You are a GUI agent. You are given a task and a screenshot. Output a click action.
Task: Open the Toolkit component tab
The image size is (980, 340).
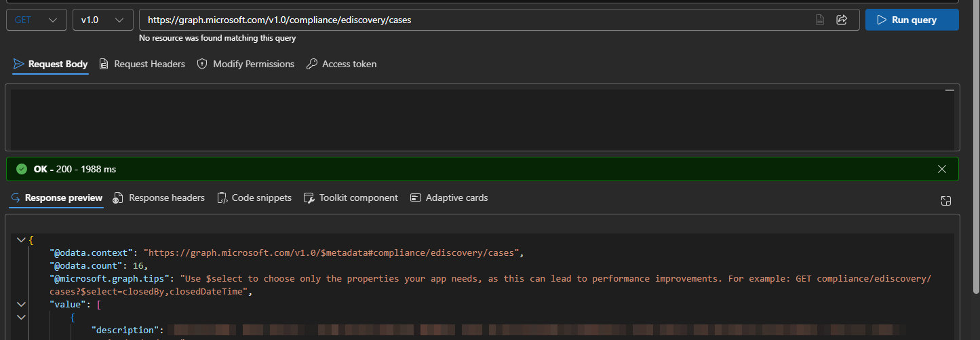pos(351,198)
